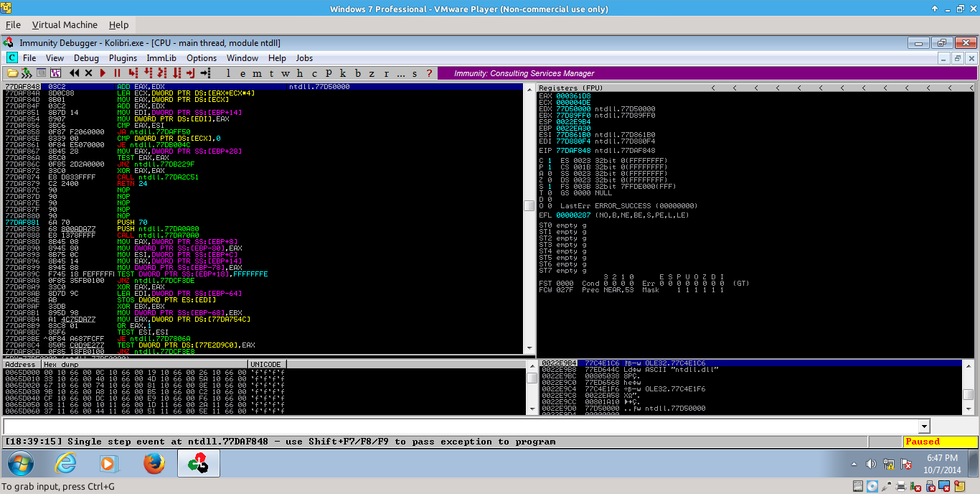Select disassembly line 'ADD EAX,EDX' at 77DAF848
Viewport: 980px width, 494px height.
[263, 86]
